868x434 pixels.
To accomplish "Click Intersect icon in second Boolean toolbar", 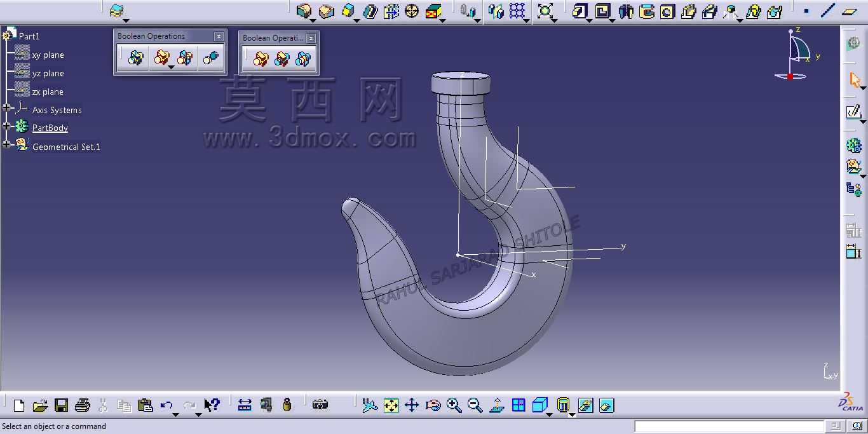I will click(303, 60).
